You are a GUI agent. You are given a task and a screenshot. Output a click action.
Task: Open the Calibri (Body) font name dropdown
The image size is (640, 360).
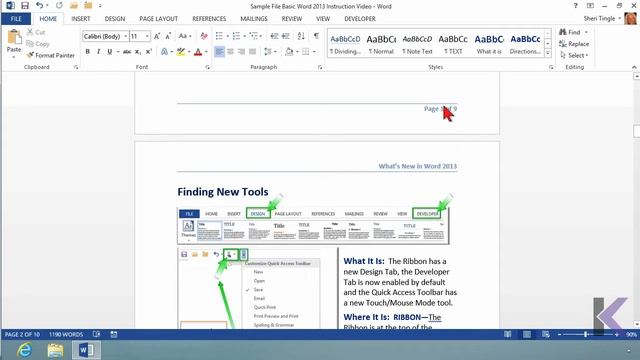125,36
